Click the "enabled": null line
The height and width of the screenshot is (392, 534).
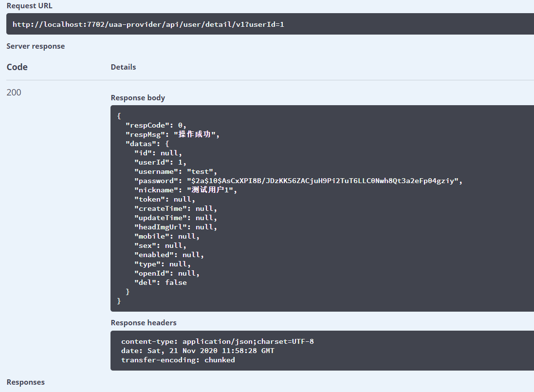pos(169,255)
